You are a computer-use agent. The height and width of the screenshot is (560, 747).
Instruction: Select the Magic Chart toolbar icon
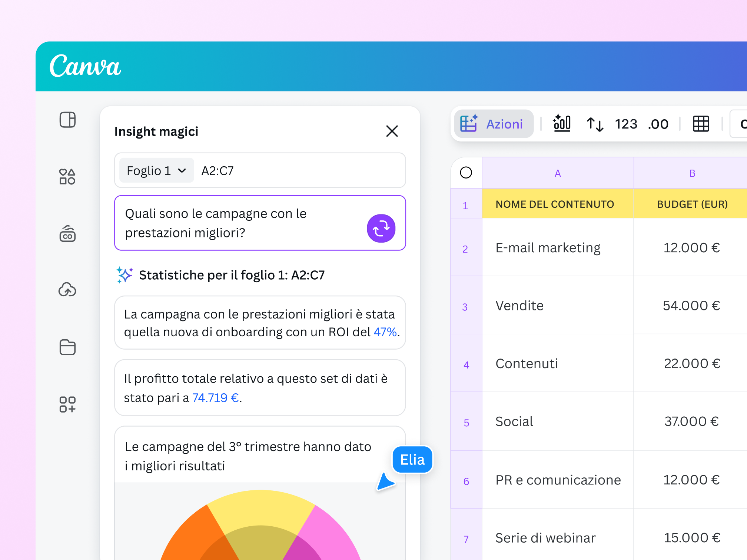562,124
